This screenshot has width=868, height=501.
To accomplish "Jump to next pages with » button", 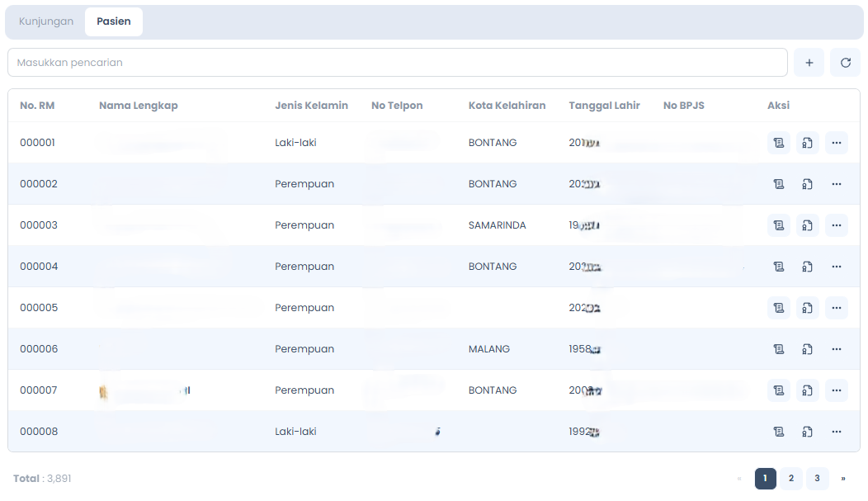I will point(843,479).
